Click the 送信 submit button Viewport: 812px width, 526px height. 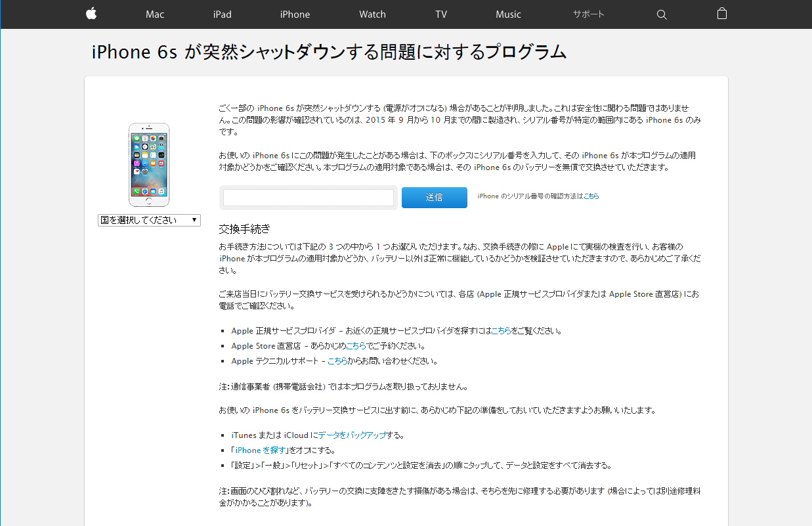[435, 198]
